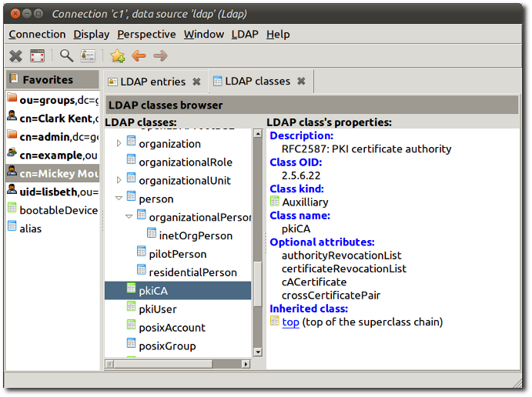Click the add favorite star icon
Image resolution: width=532 pixels, height=397 pixels.
(117, 55)
